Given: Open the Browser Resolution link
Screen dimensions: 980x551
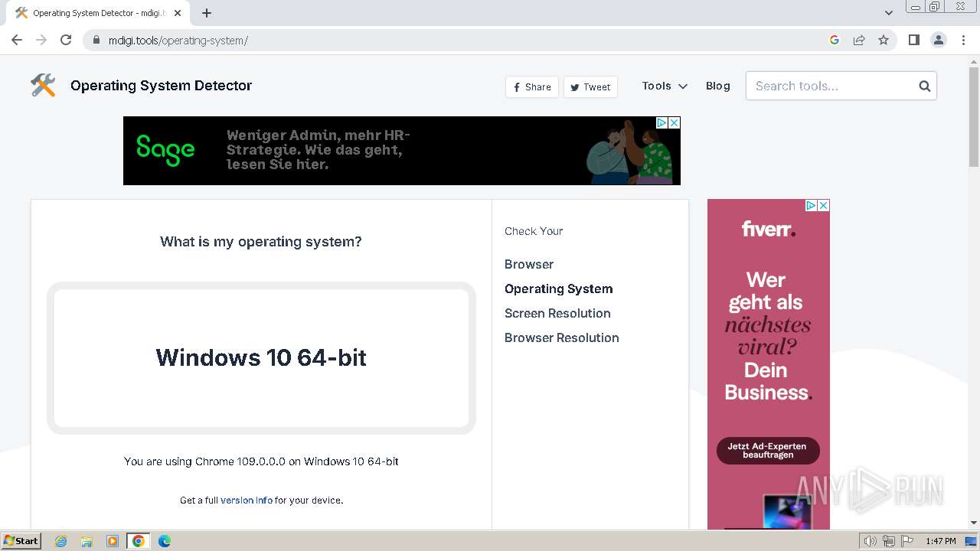Looking at the screenshot, I should click(x=562, y=337).
